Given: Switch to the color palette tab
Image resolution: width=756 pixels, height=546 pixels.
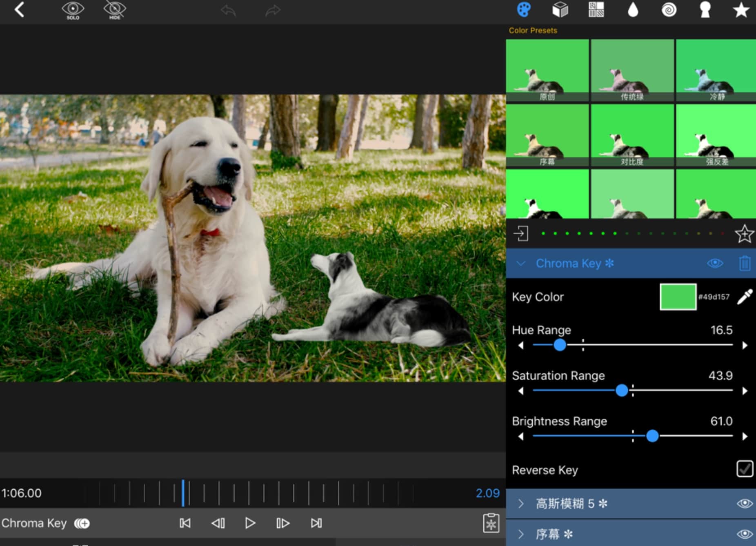Looking at the screenshot, I should (x=524, y=10).
